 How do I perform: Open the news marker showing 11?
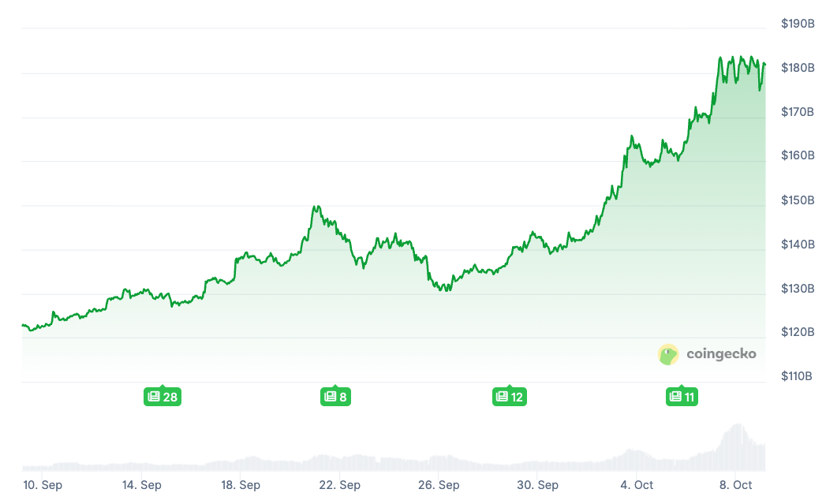tap(682, 397)
